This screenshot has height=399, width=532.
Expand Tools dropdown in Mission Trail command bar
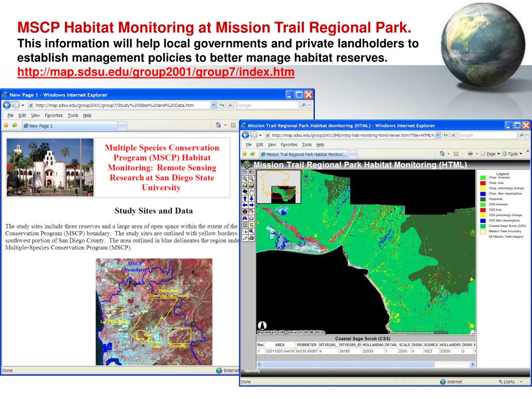(521, 154)
